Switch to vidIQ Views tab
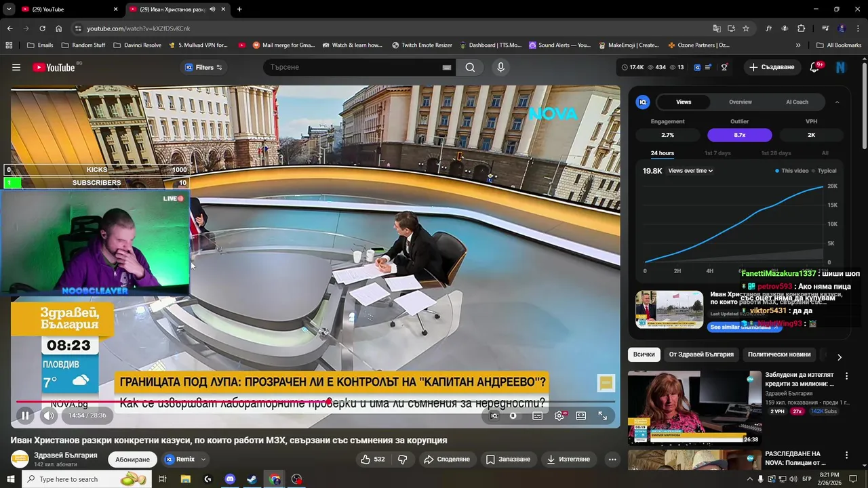The height and width of the screenshot is (488, 868). (x=684, y=102)
